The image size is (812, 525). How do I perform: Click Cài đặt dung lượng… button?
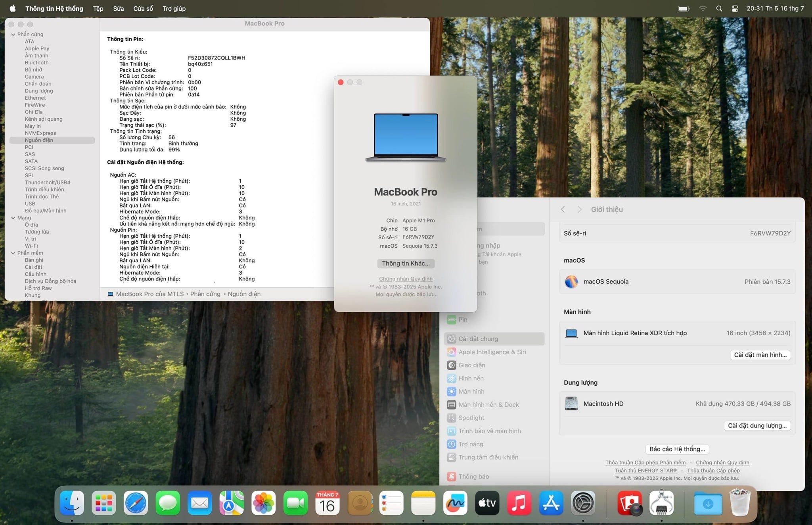pyautogui.click(x=757, y=425)
